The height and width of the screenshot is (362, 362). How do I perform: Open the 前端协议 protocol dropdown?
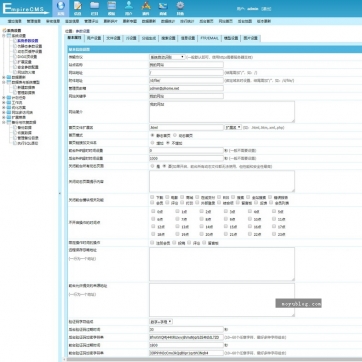tap(167, 57)
